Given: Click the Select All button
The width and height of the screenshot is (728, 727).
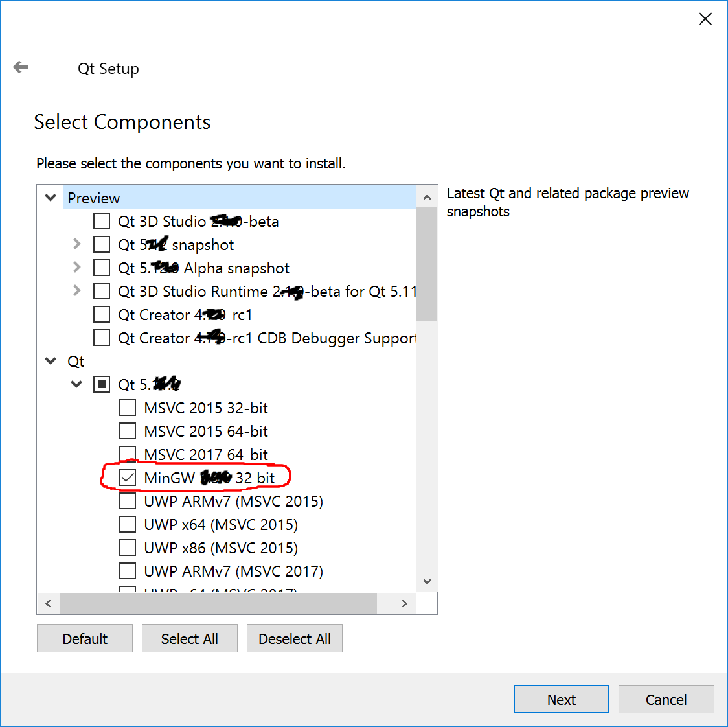Looking at the screenshot, I should coord(190,639).
